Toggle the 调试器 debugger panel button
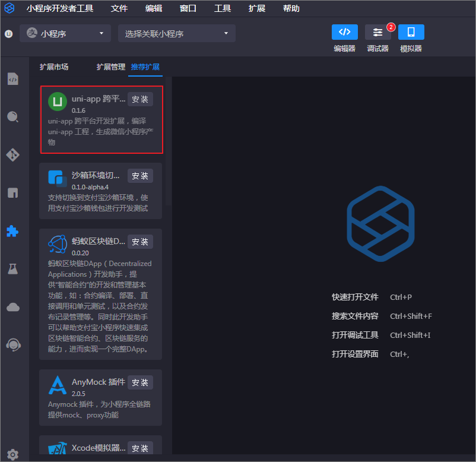This screenshot has width=476, height=462. pos(377,33)
